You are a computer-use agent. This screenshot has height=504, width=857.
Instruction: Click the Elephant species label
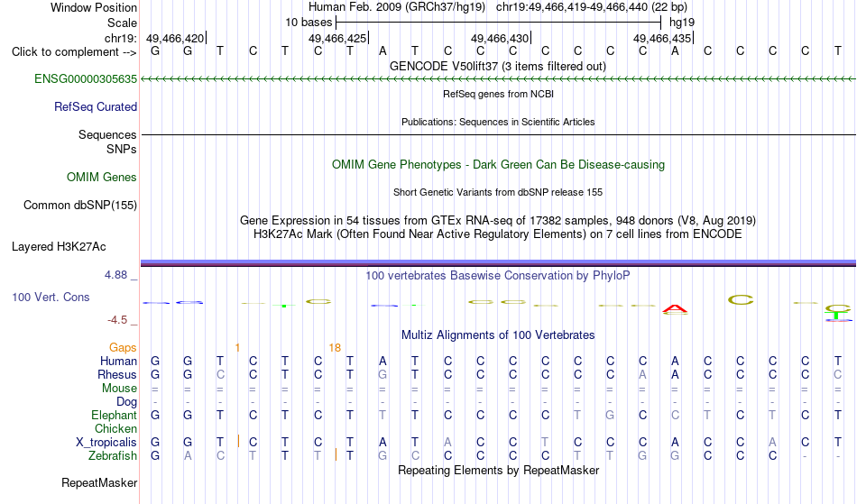coord(114,416)
